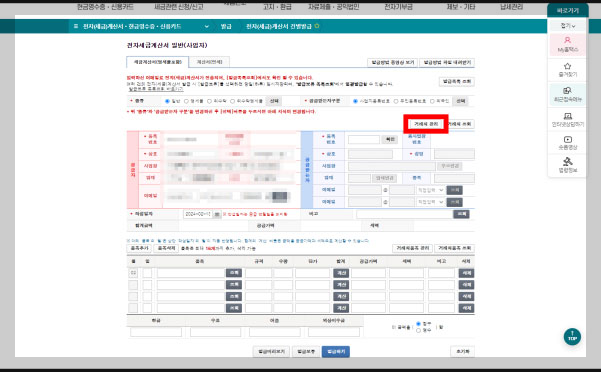Image resolution: width=601 pixels, height=372 pixels.
Task: Open 납세관리 top menu
Action: (x=511, y=7)
